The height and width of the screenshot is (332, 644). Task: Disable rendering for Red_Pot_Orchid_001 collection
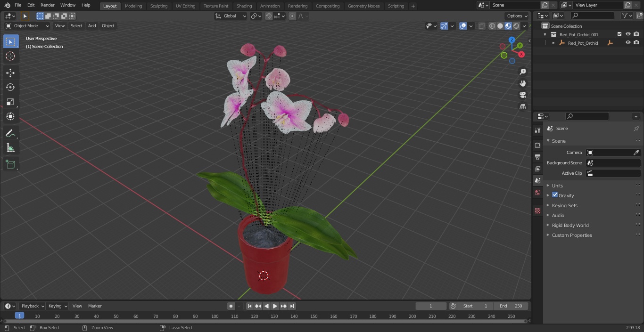[x=636, y=34]
